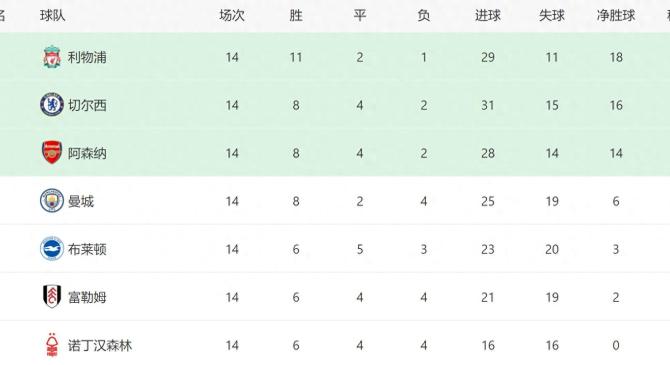Sort by the 净胜球 column header
The height and width of the screenshot is (365, 670).
pyautogui.click(x=616, y=16)
